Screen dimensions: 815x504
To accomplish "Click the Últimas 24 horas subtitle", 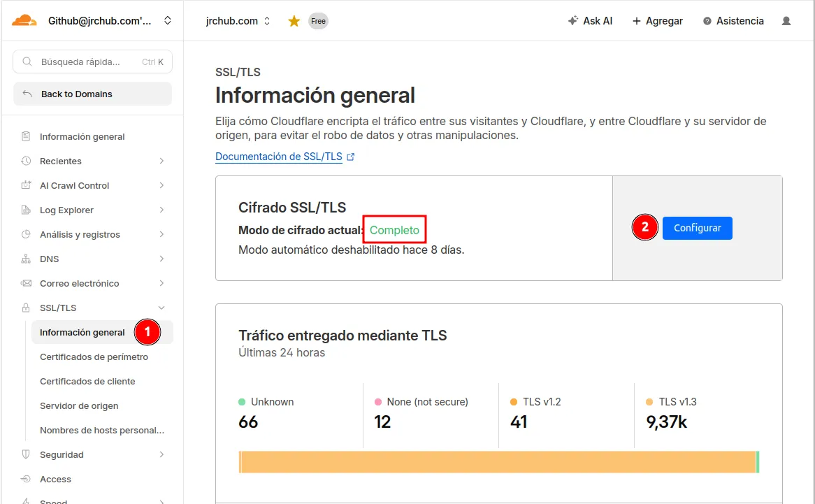I will [x=282, y=353].
